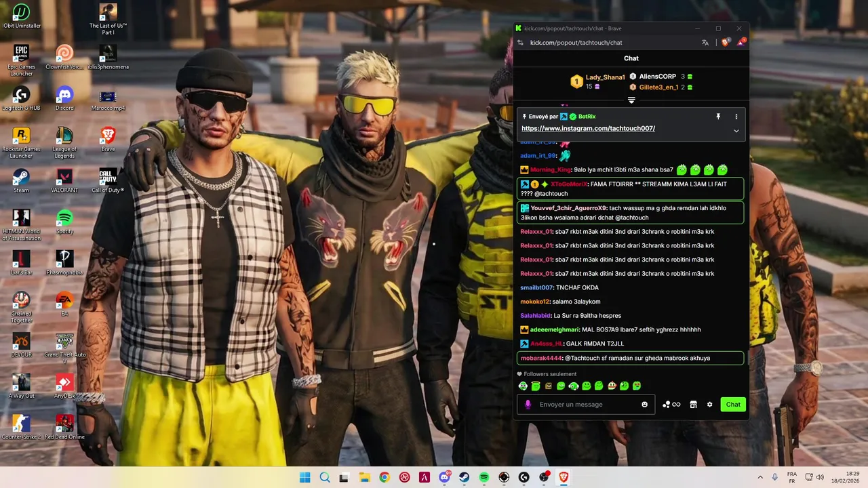
Task: Open Red Dead Online desktop icon
Action: pyautogui.click(x=64, y=428)
